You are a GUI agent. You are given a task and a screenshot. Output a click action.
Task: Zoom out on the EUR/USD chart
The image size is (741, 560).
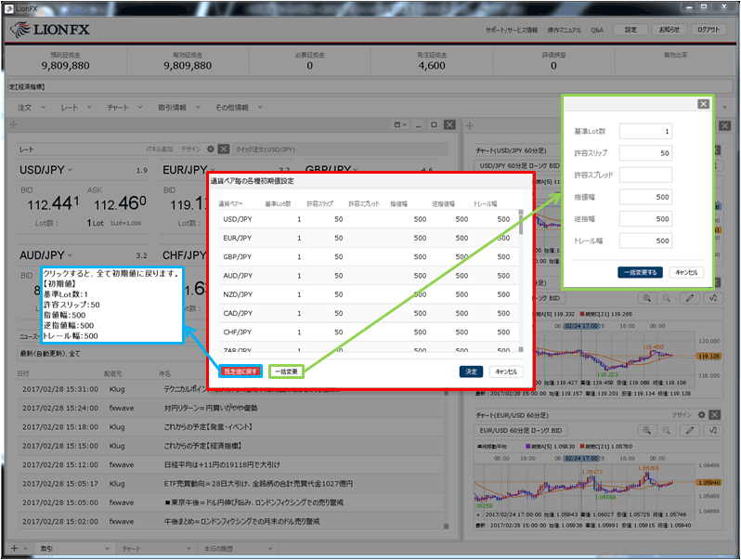(x=667, y=431)
